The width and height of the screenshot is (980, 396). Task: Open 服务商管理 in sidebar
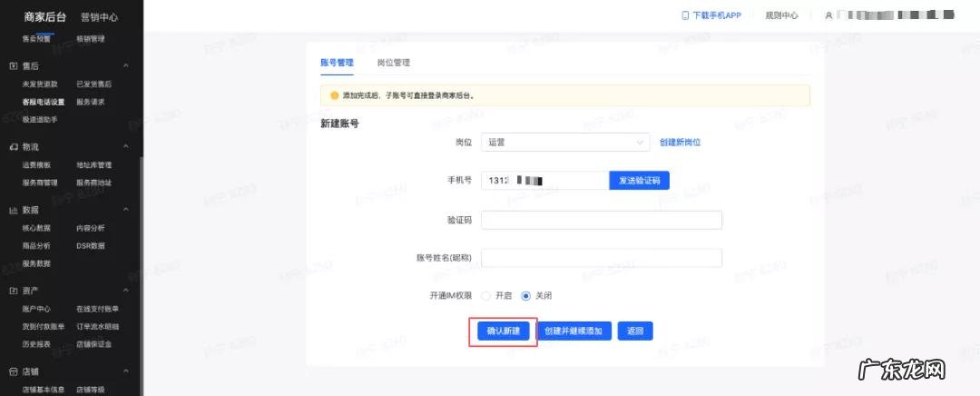[40, 183]
